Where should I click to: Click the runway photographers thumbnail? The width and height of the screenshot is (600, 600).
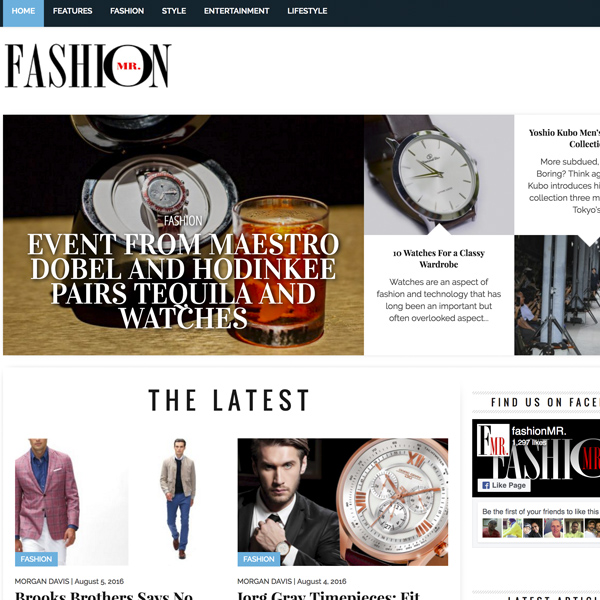[557, 295]
